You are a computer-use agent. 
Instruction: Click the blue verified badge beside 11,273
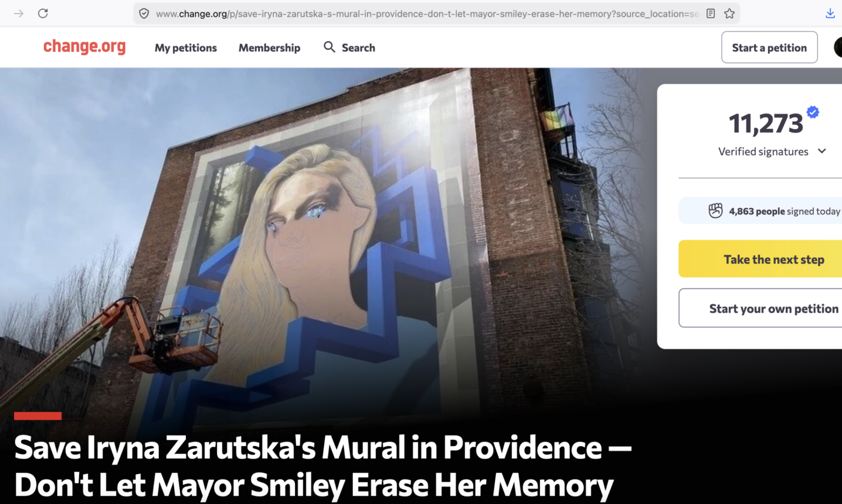point(813,112)
